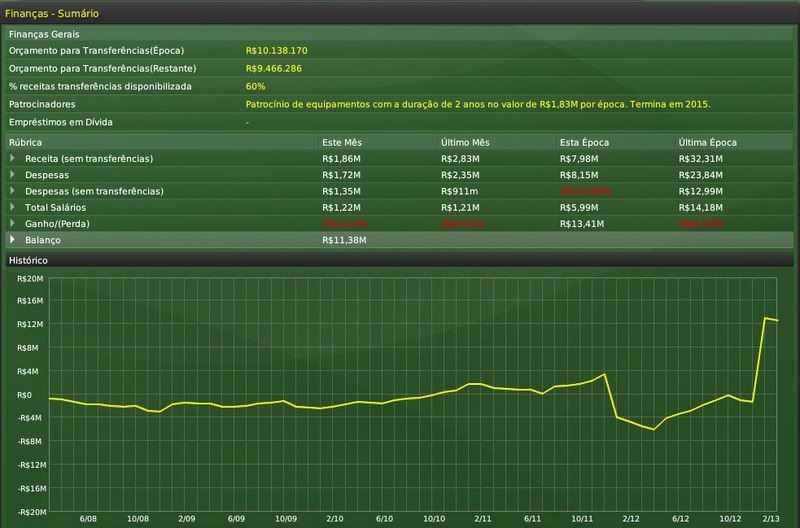Expand the Ganho/(Perda) row arrow
Viewport: 800px width, 528px height.
(x=13, y=223)
